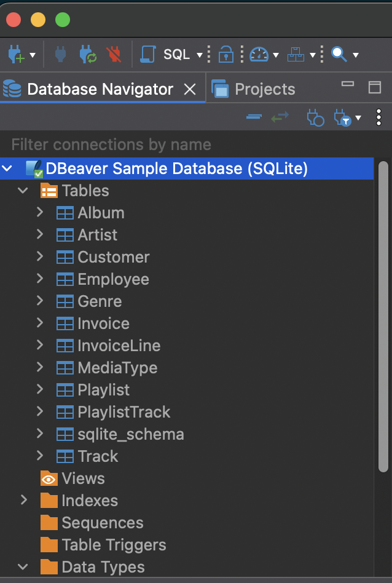Expand the Album table node

coord(40,213)
